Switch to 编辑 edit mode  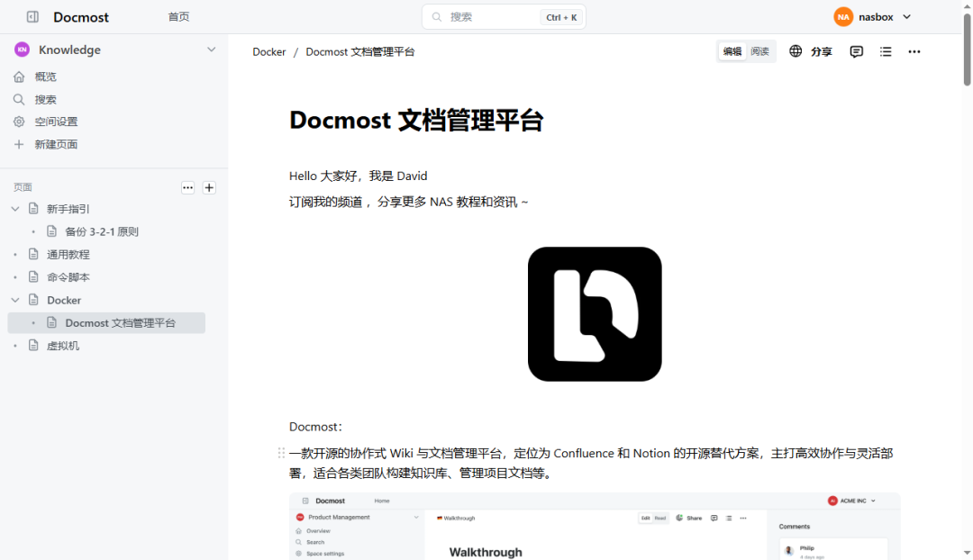(732, 51)
